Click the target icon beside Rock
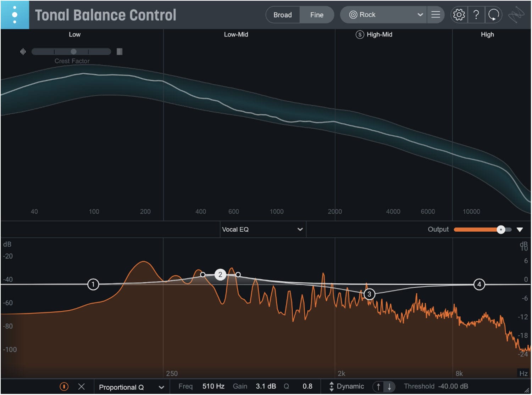Viewport: 532px width, 395px height. [353, 15]
